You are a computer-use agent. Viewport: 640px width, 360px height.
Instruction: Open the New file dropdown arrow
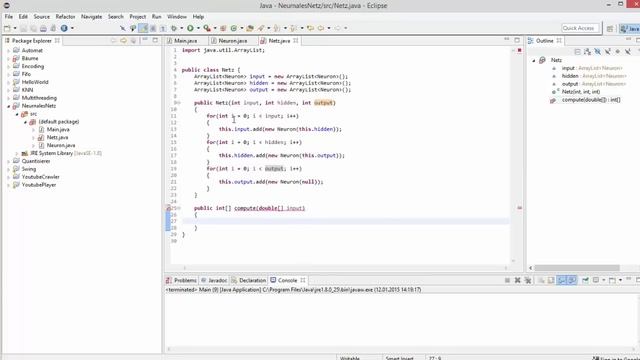(15, 28)
